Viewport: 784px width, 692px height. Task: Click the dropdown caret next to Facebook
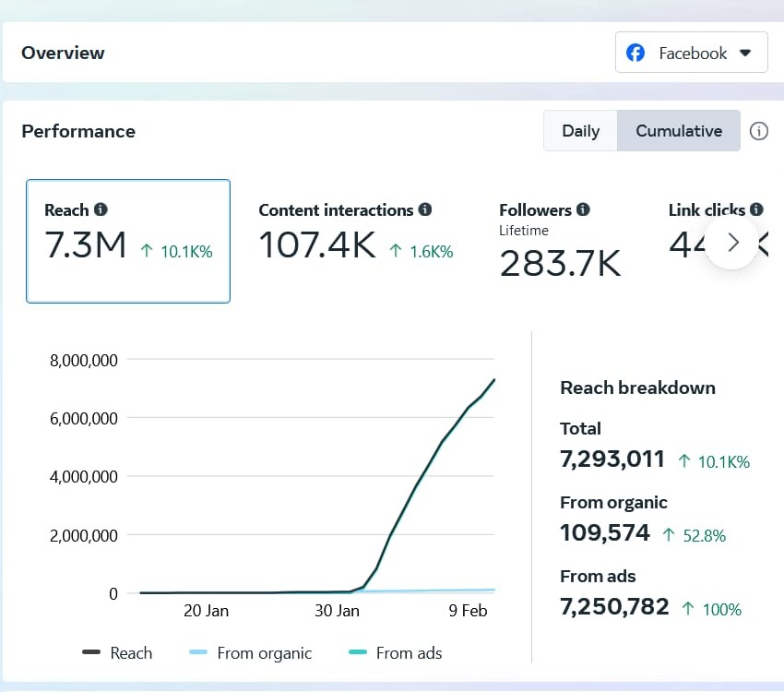click(746, 54)
